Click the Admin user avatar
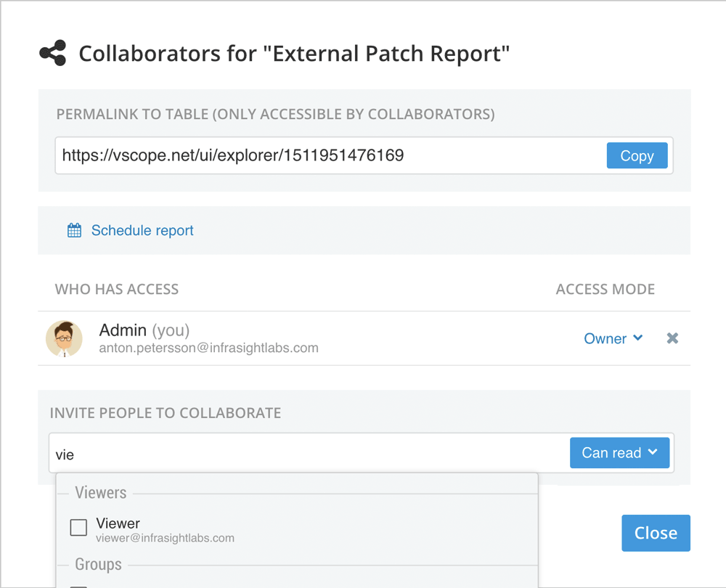Image resolution: width=726 pixels, height=588 pixels. 64,338
